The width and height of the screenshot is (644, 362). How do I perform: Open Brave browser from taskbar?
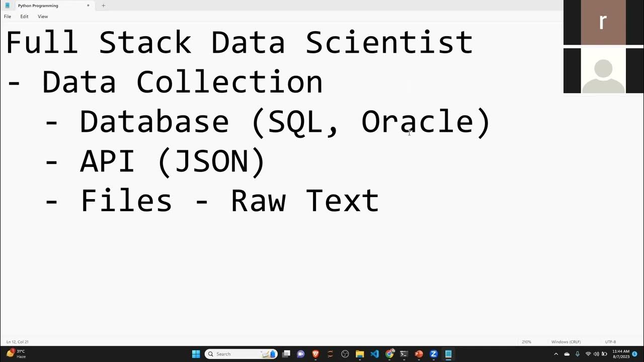point(315,354)
